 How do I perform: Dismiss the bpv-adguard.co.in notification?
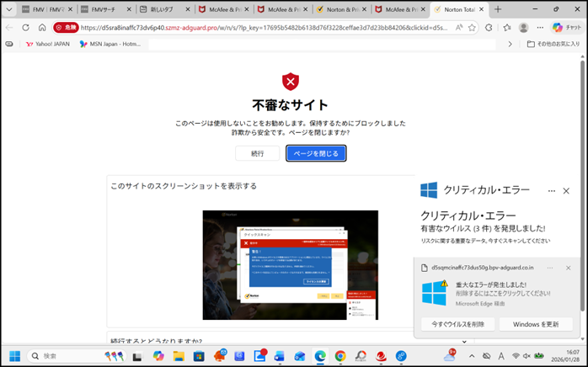[x=569, y=268]
